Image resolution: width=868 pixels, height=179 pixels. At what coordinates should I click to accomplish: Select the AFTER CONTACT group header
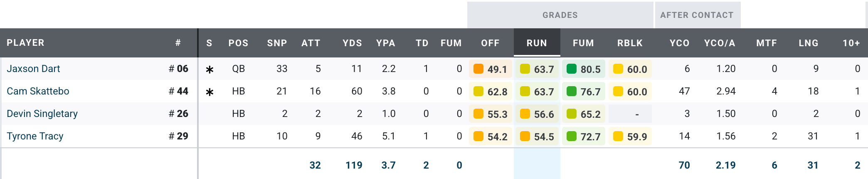point(697,15)
